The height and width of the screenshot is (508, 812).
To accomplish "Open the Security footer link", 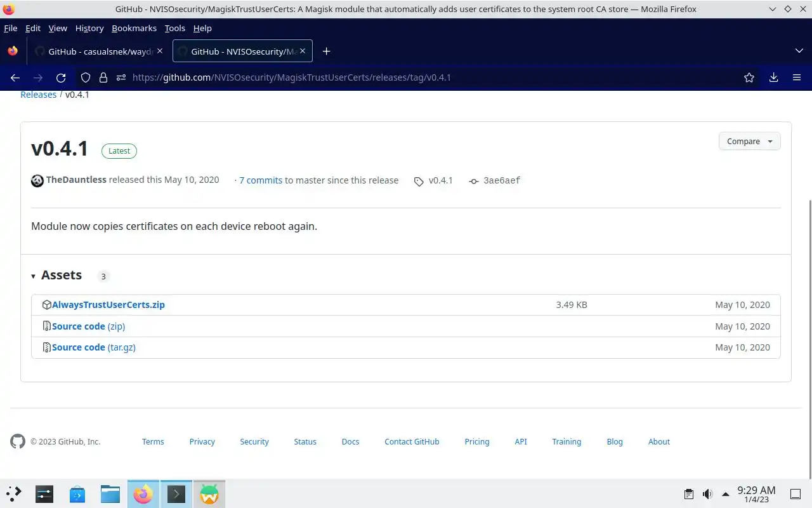I will [x=254, y=441].
